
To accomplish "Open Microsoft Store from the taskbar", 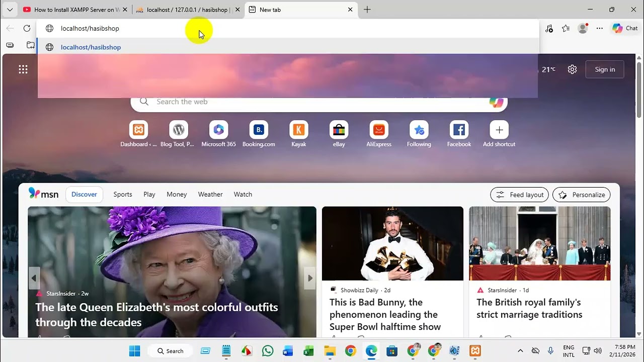I will (x=392, y=350).
